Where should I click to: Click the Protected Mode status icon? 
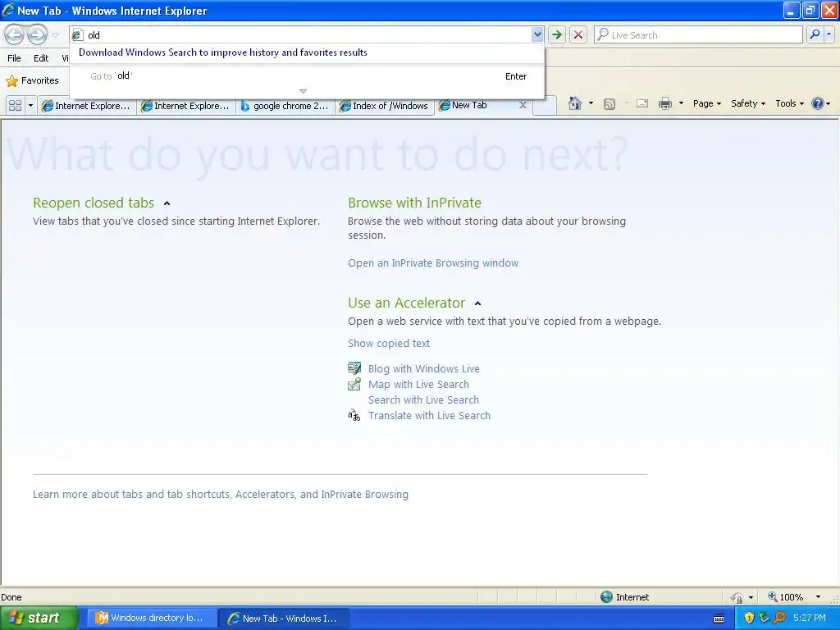(x=737, y=597)
